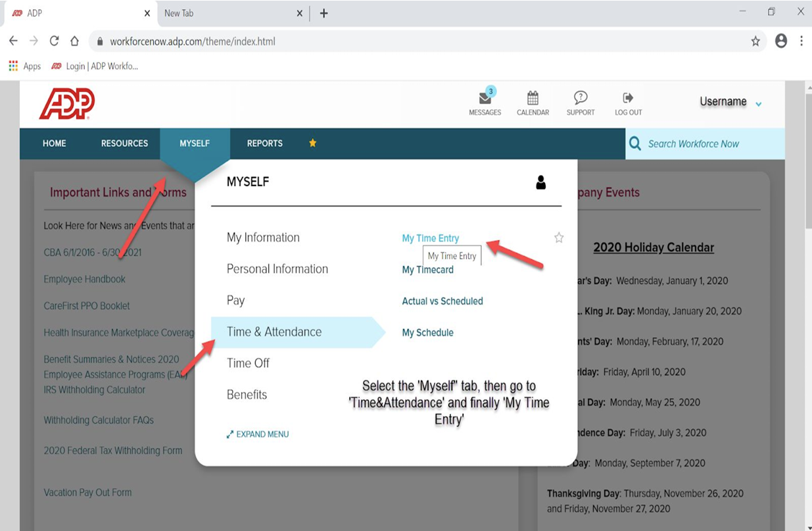Viewport: 812px width, 531px height.
Task: Open a new tab with the plus button
Action: point(323,13)
